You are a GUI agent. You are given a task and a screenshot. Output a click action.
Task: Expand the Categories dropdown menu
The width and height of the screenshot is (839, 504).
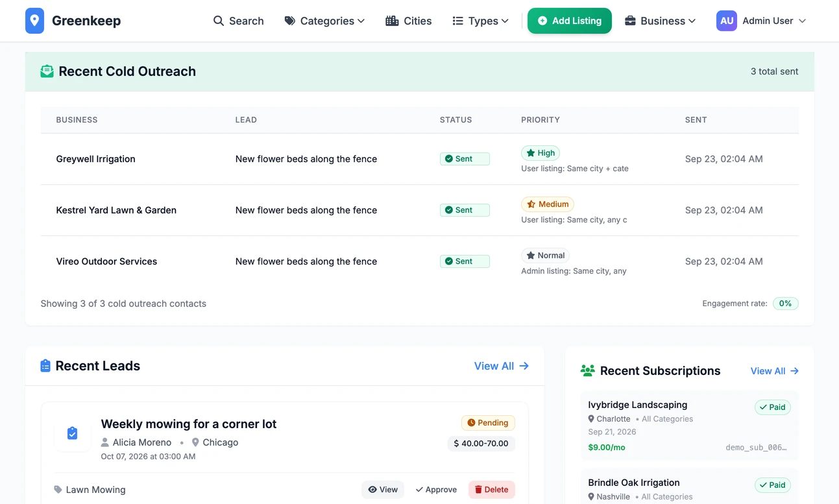[x=324, y=21]
